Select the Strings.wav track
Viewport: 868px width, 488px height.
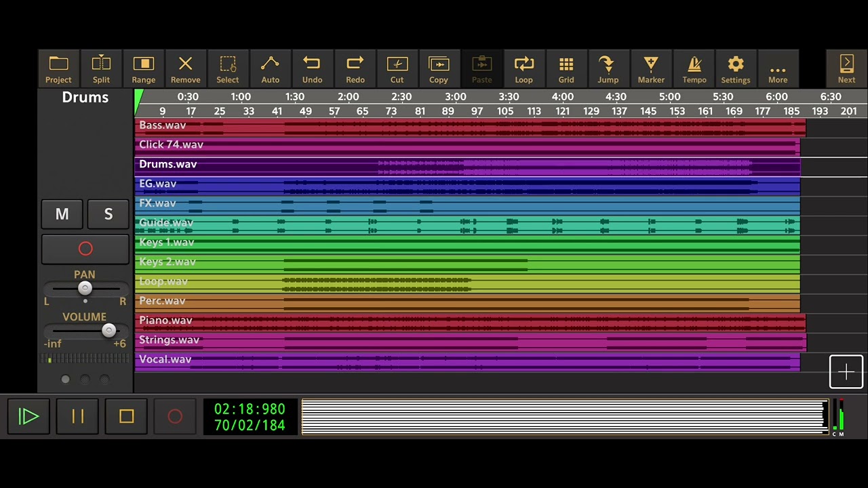(x=471, y=342)
